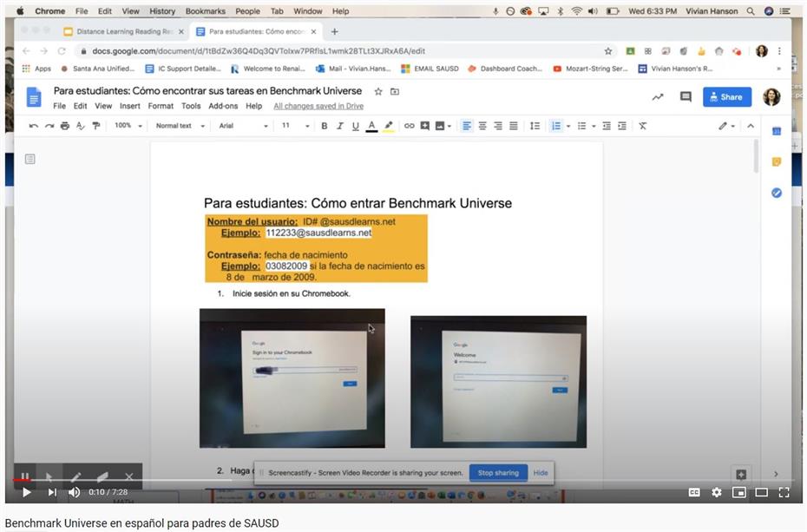Click the video progress bar
Viewport: 807px width, 532px height.
click(403, 481)
